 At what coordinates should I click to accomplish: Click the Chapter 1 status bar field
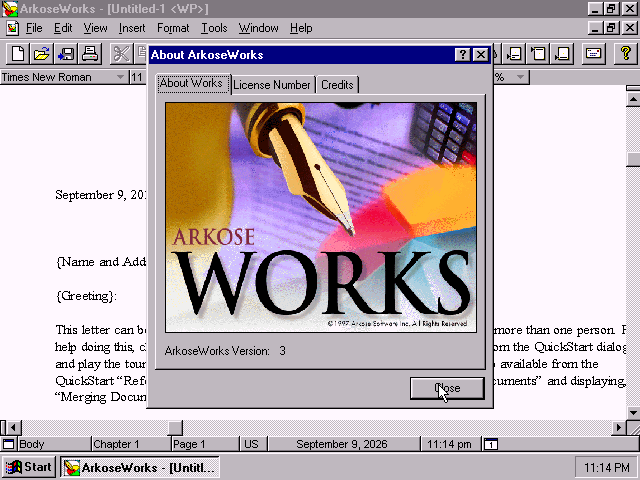pyautogui.click(x=131, y=444)
